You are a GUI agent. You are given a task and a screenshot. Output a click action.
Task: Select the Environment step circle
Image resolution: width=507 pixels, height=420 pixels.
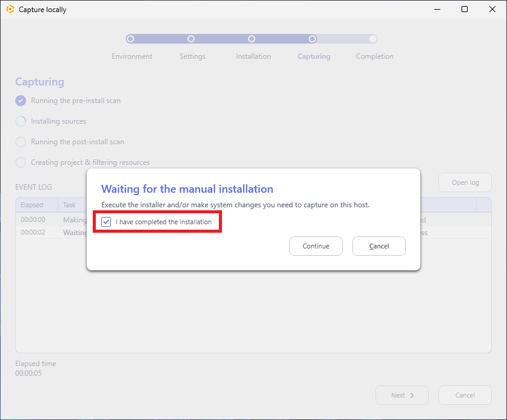pyautogui.click(x=130, y=39)
